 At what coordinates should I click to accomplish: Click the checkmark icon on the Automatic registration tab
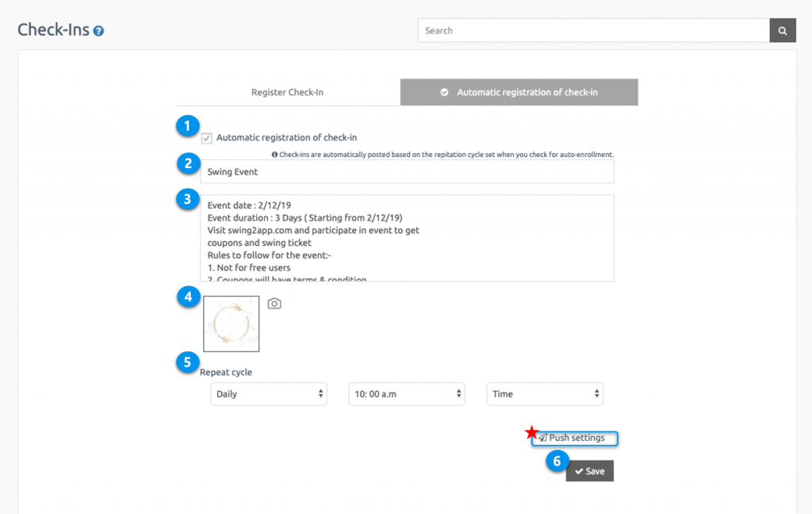[444, 91]
